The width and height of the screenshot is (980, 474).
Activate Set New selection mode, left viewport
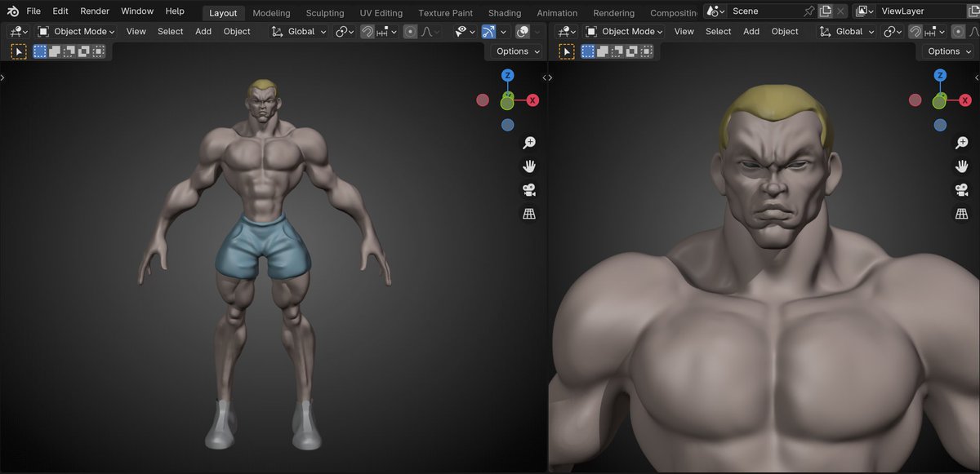click(x=39, y=51)
